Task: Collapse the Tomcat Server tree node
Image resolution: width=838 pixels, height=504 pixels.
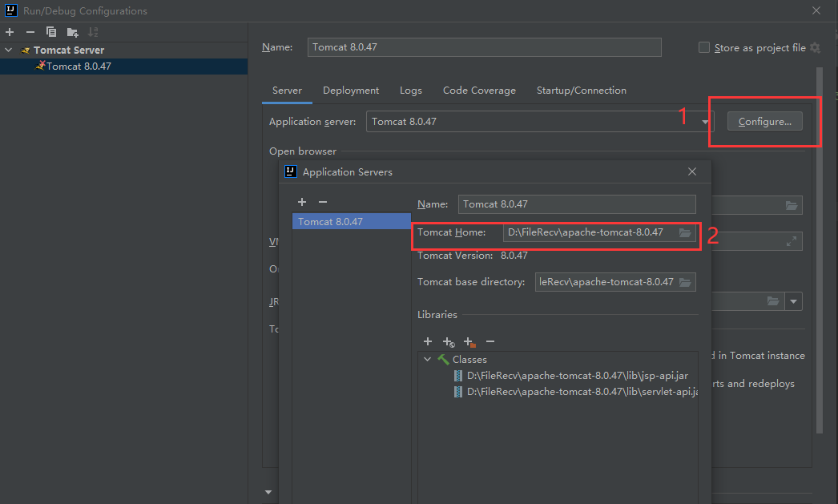Action: coord(9,50)
